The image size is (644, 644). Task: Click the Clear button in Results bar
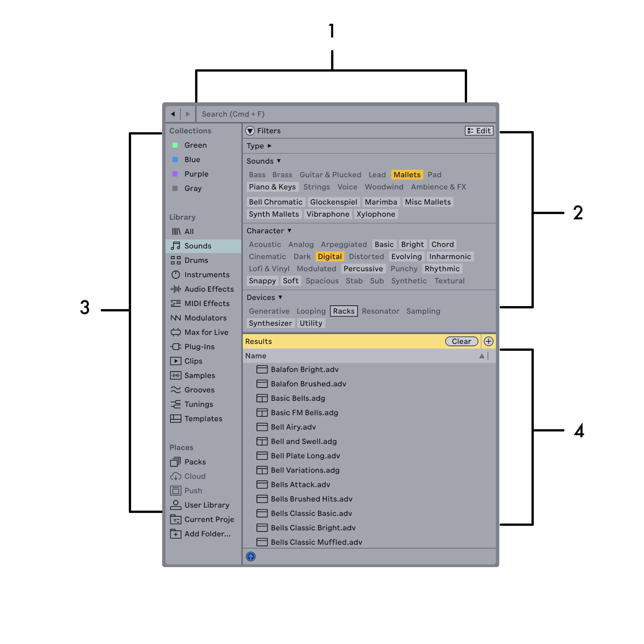(x=461, y=341)
